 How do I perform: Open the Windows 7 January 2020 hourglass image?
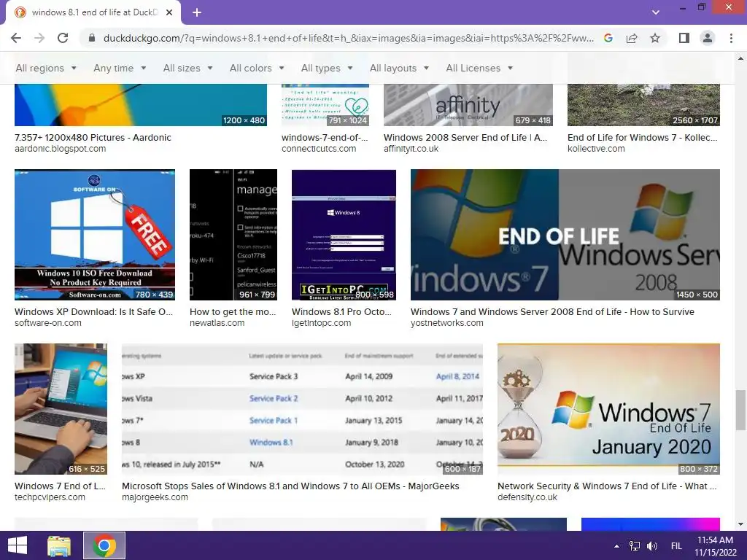click(609, 408)
